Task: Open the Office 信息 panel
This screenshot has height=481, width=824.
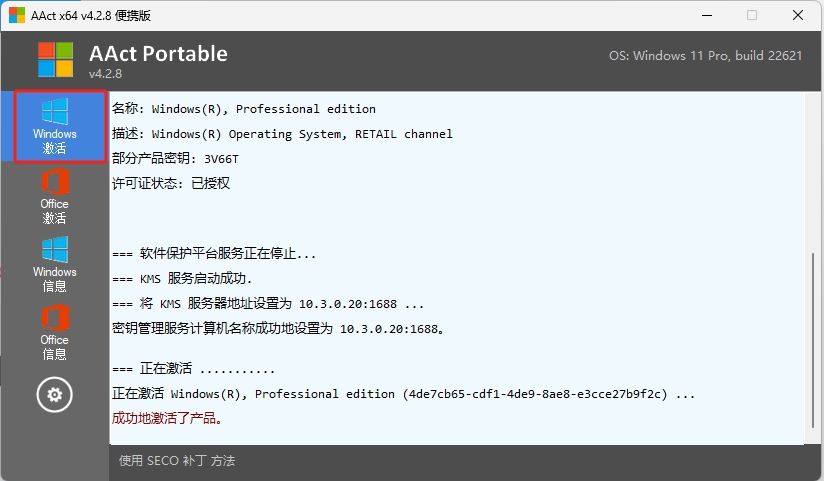Action: pyautogui.click(x=55, y=333)
